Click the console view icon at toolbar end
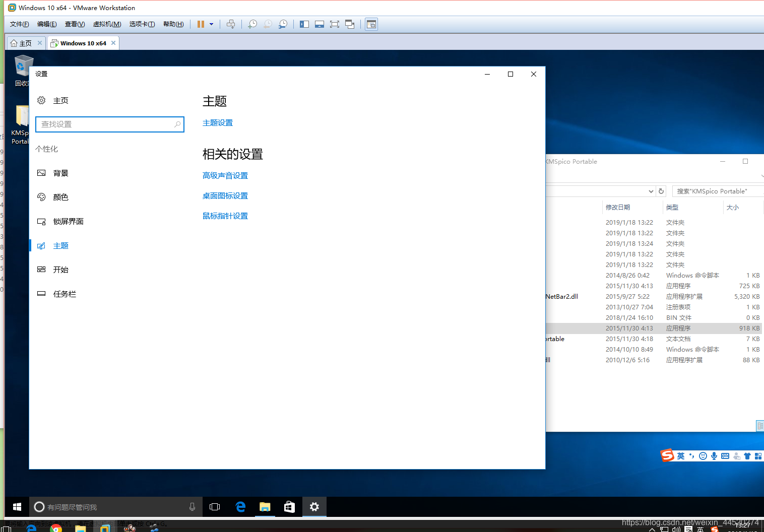Viewport: 764px width, 532px height. point(371,24)
